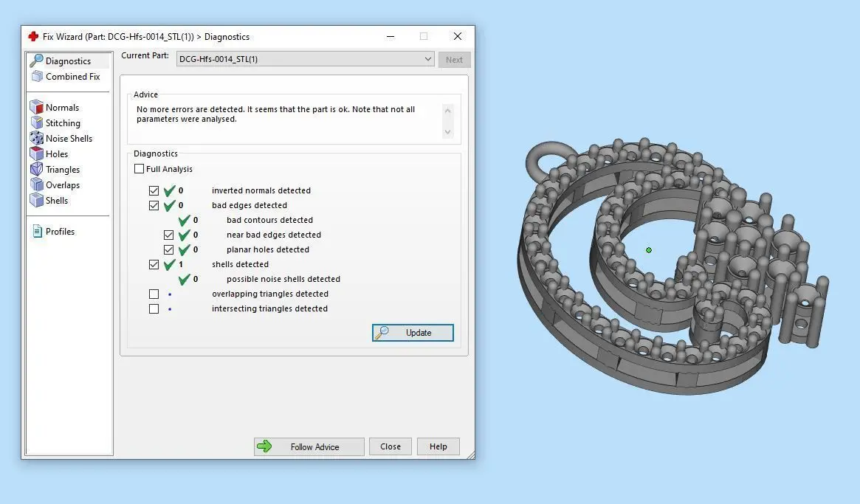Image resolution: width=860 pixels, height=504 pixels.
Task: Click the 'shells detected' text
Action: tap(240, 264)
